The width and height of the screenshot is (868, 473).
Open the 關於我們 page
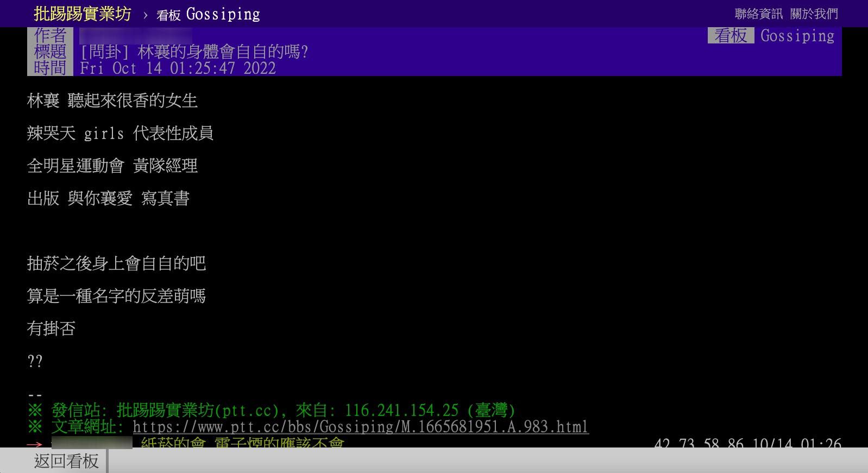pyautogui.click(x=814, y=14)
